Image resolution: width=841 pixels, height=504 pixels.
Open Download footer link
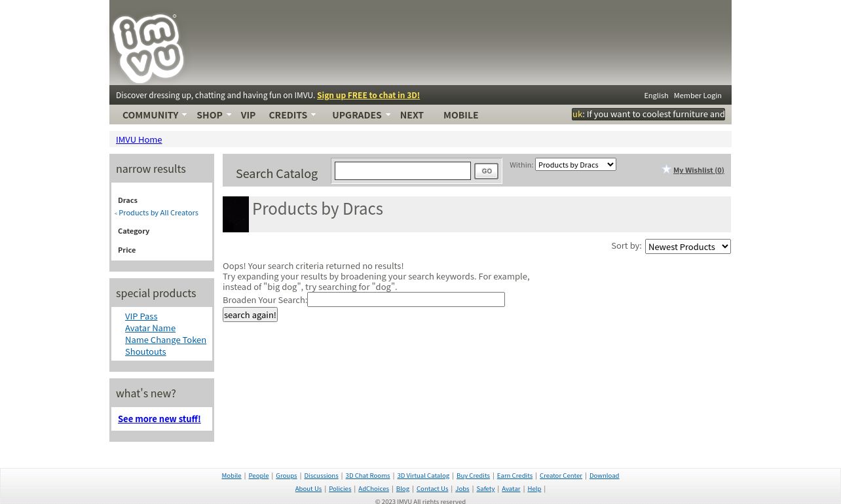click(604, 476)
